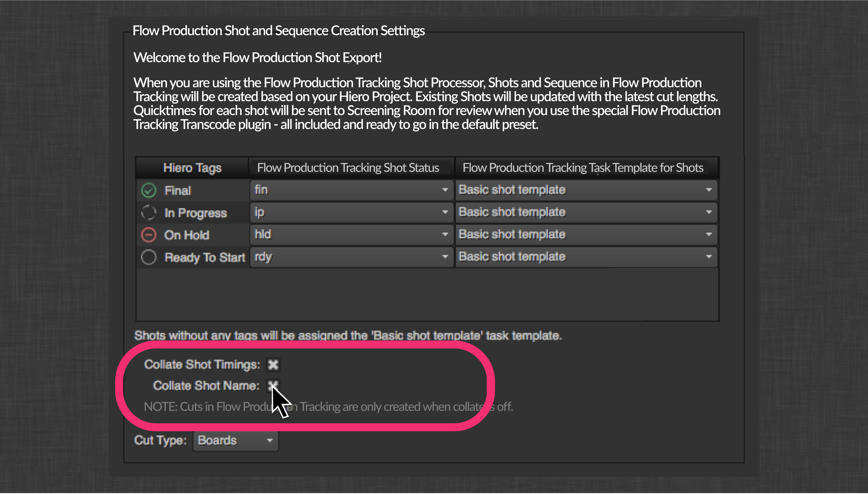The height and width of the screenshot is (494, 868).
Task: Click the Shot and Sequence Creation Settings title
Action: pyautogui.click(x=278, y=30)
